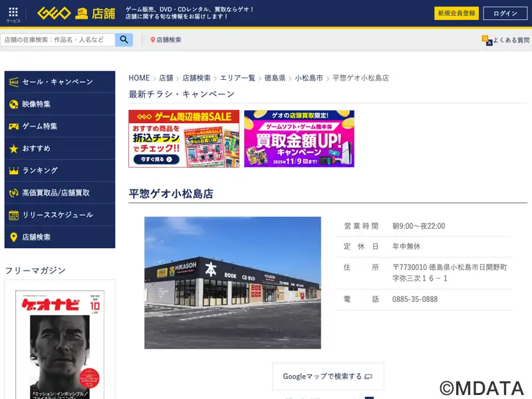Click the crown icon for ランキング
532x399 pixels.
tap(13, 171)
